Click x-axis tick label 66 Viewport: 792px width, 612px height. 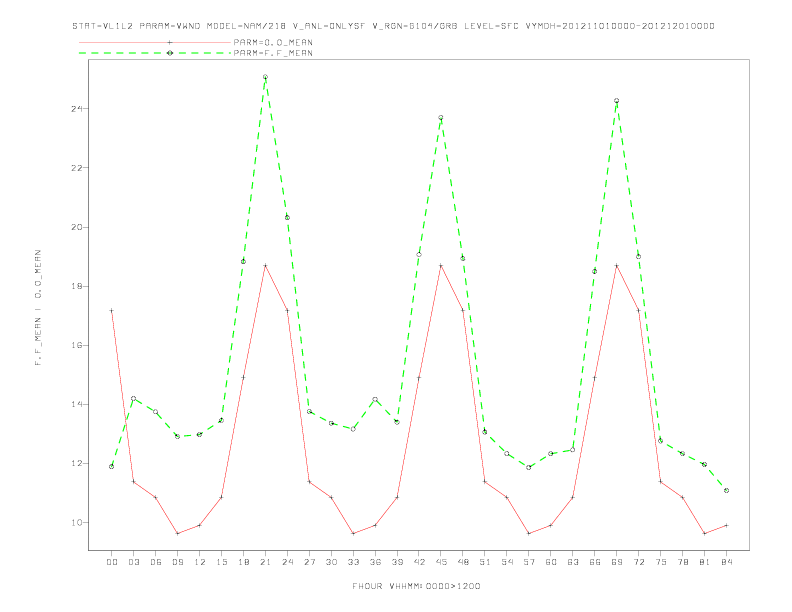point(595,562)
